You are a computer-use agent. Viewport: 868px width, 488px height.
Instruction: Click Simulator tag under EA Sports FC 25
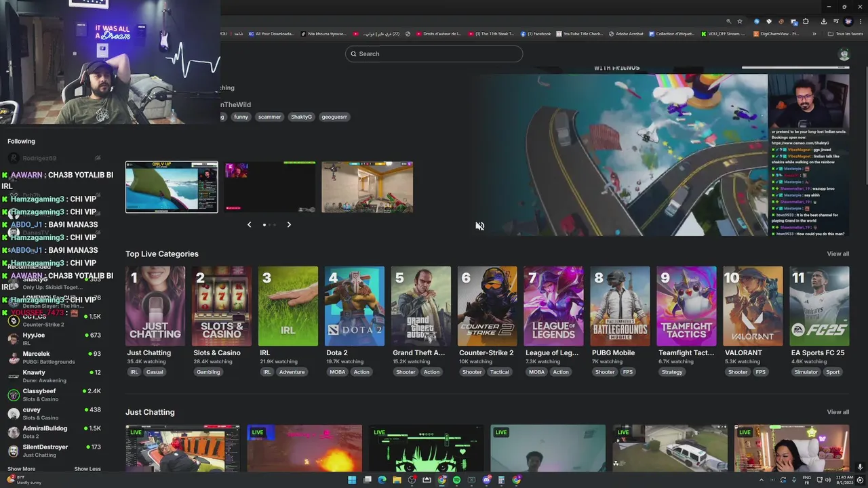pyautogui.click(x=806, y=372)
